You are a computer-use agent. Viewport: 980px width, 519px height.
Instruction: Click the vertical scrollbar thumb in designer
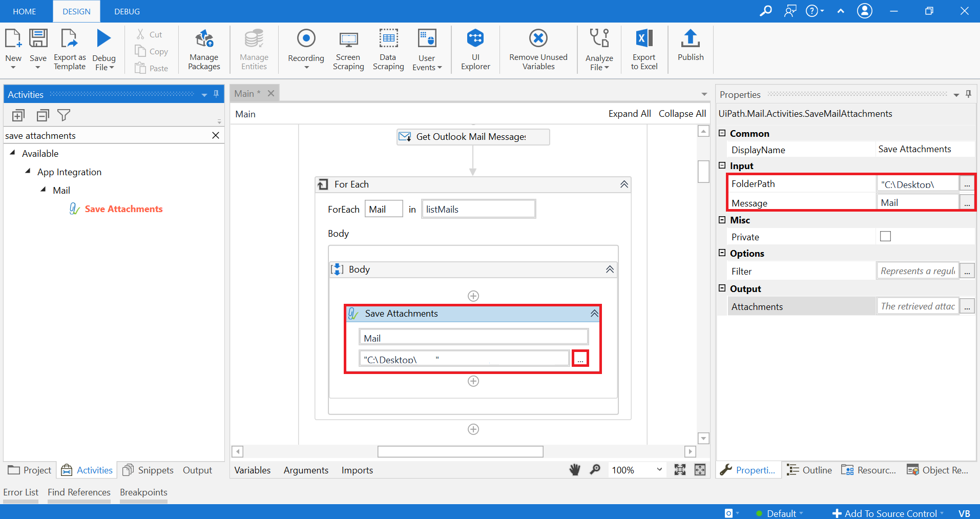click(703, 171)
